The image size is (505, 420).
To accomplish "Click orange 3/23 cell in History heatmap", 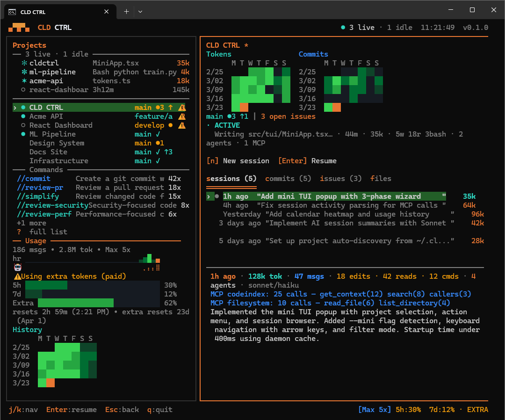I will pyautogui.click(x=50, y=383).
